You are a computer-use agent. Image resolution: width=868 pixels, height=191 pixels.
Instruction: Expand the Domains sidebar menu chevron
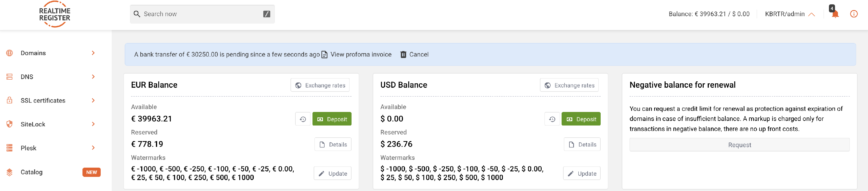coord(93,53)
